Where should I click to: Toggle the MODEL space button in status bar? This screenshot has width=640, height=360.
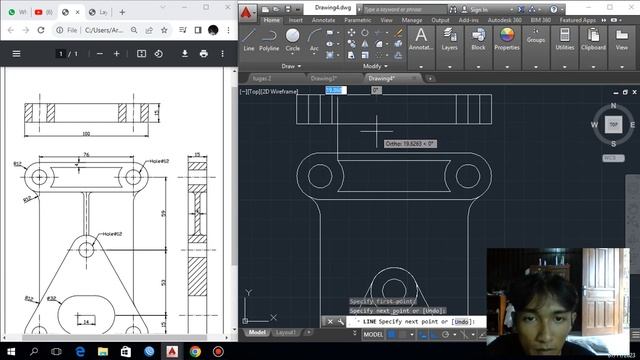pos(373,335)
